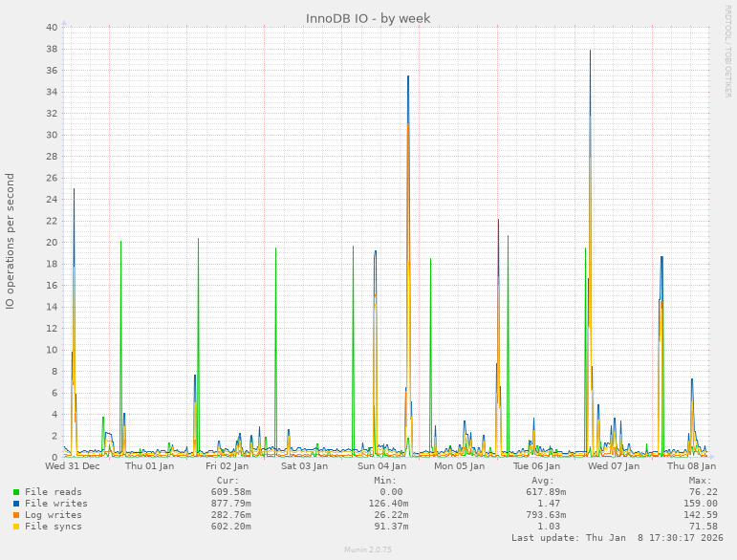Click the 'Max:' column header
The height and width of the screenshot is (560, 737).
[701, 481]
